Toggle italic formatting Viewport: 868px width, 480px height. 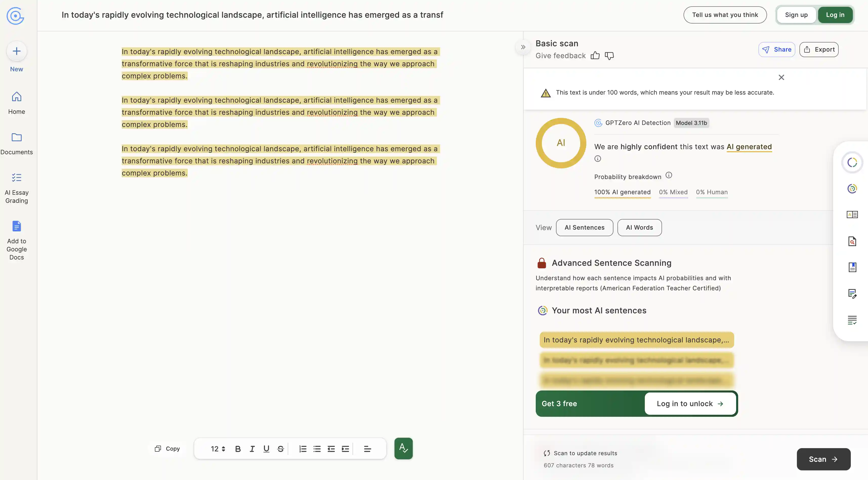tap(252, 449)
